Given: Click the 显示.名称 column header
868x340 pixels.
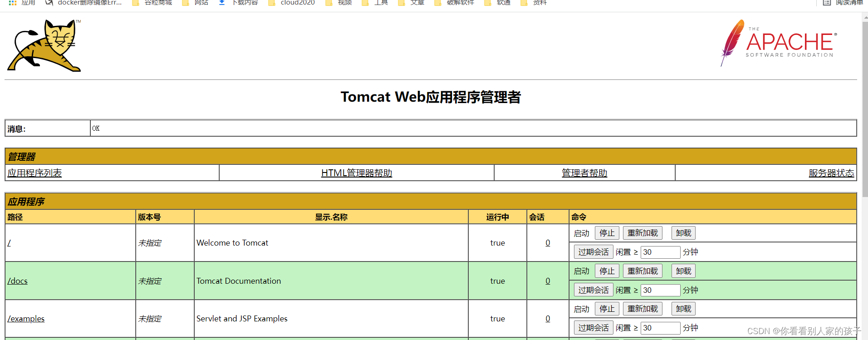Looking at the screenshot, I should [x=331, y=217].
